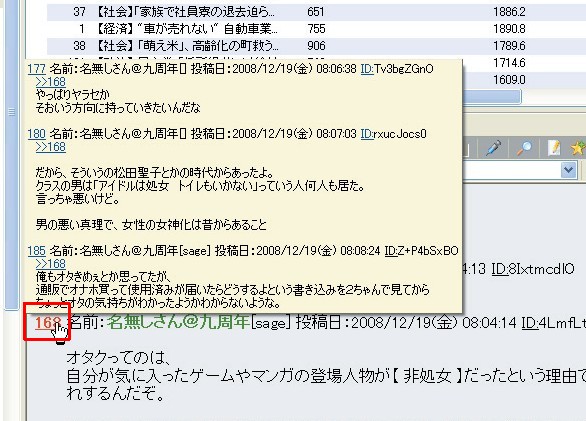Select the 【社会】「萌え米」 thread row
Viewport: 586px width, 421px height.
[x=316, y=46]
